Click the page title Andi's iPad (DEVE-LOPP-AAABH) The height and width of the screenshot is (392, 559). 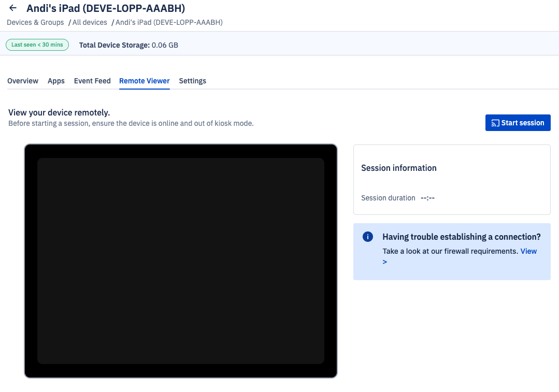tap(106, 8)
